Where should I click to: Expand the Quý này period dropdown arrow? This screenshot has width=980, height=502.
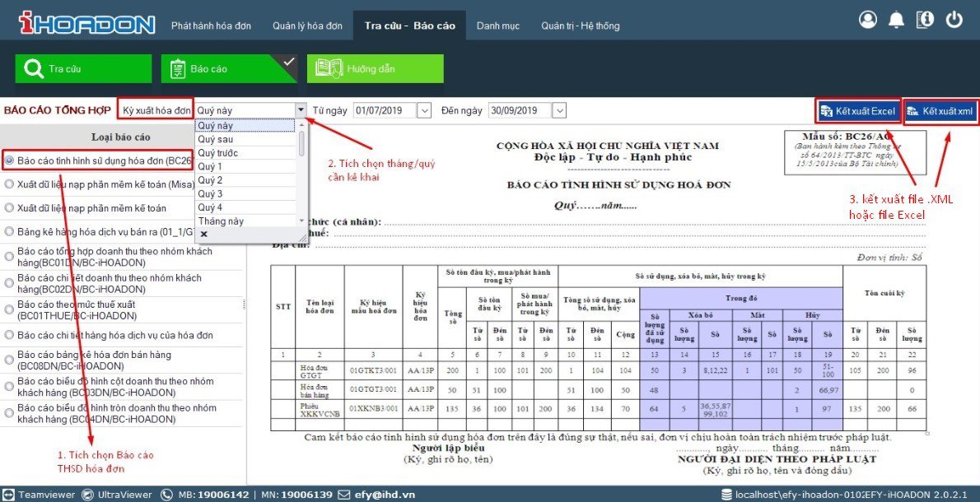point(301,110)
